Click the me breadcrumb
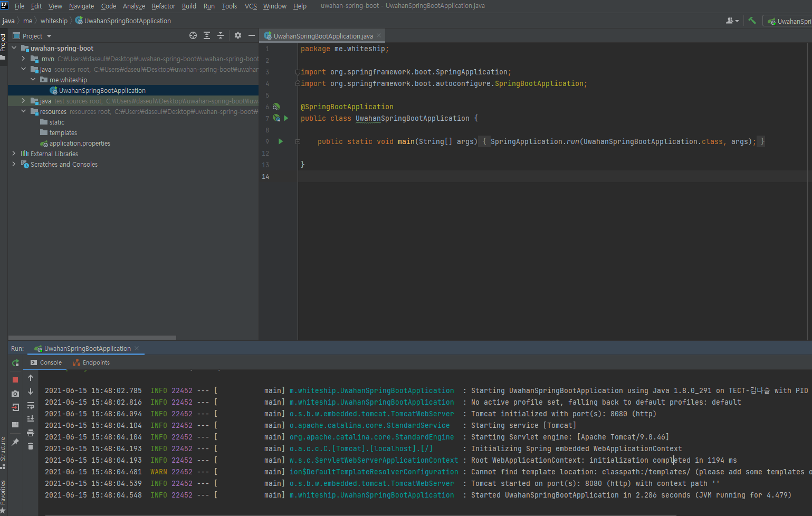 [27, 21]
